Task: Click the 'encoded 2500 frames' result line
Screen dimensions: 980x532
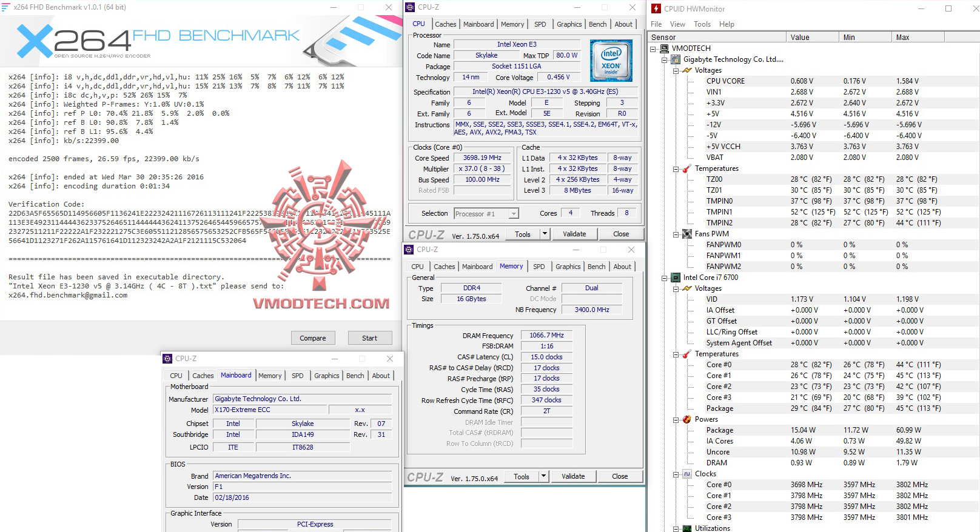Action: [x=104, y=159]
